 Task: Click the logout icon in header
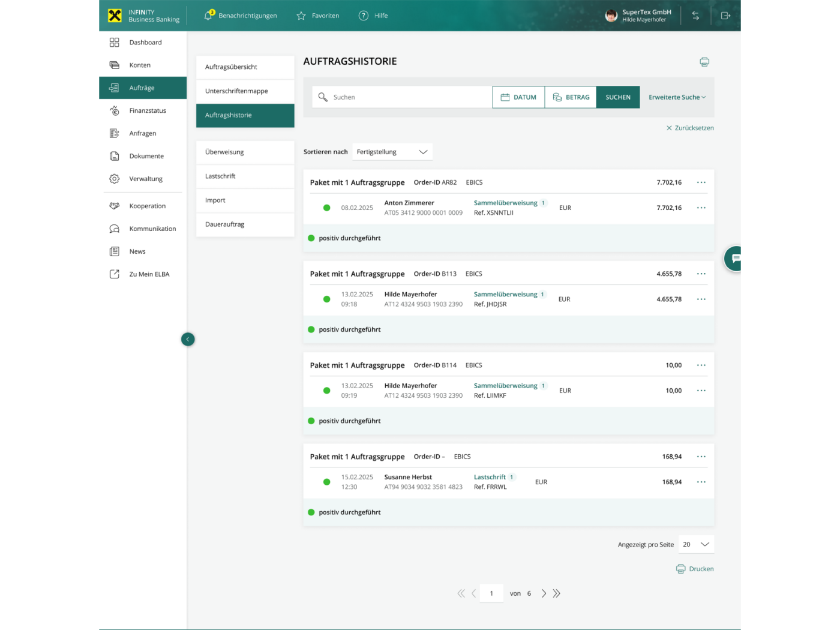(725, 16)
